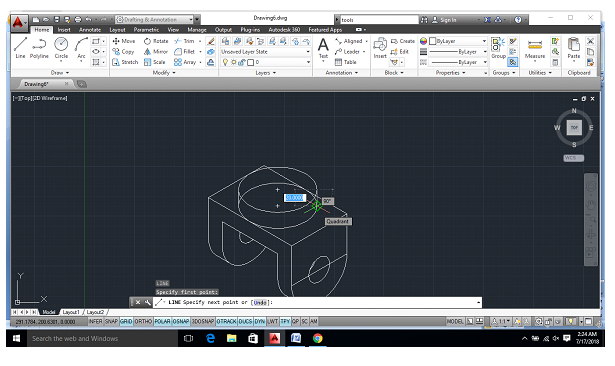The image size is (615, 366).
Task: Click the Undo option in command line
Action: pos(260,302)
